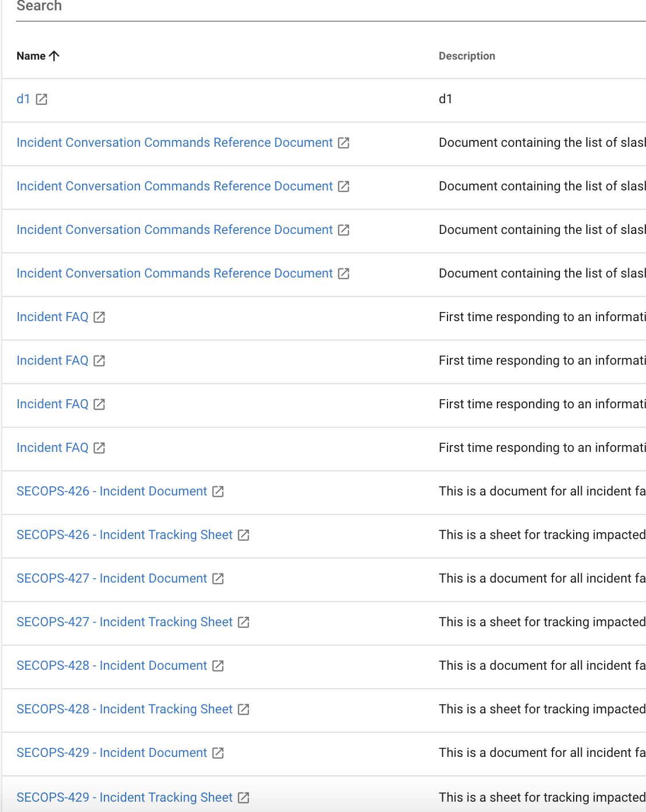Open SECOPS-426 Incident Document external link icon

point(217,492)
